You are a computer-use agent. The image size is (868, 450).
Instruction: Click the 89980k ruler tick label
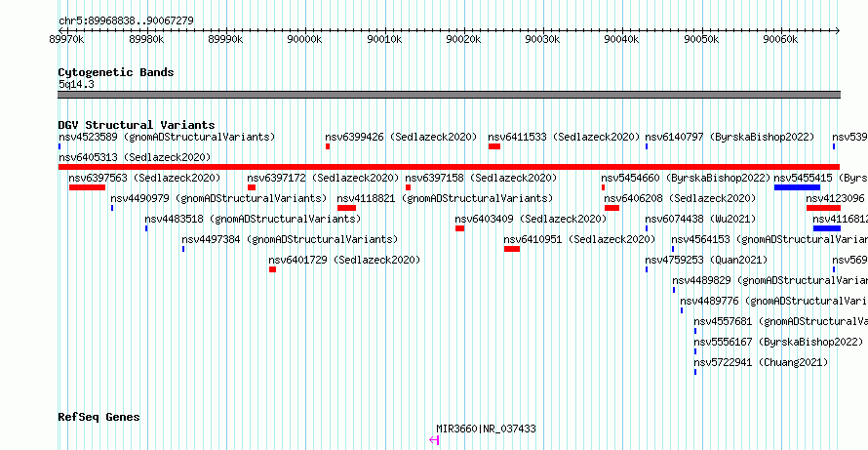coord(146,39)
